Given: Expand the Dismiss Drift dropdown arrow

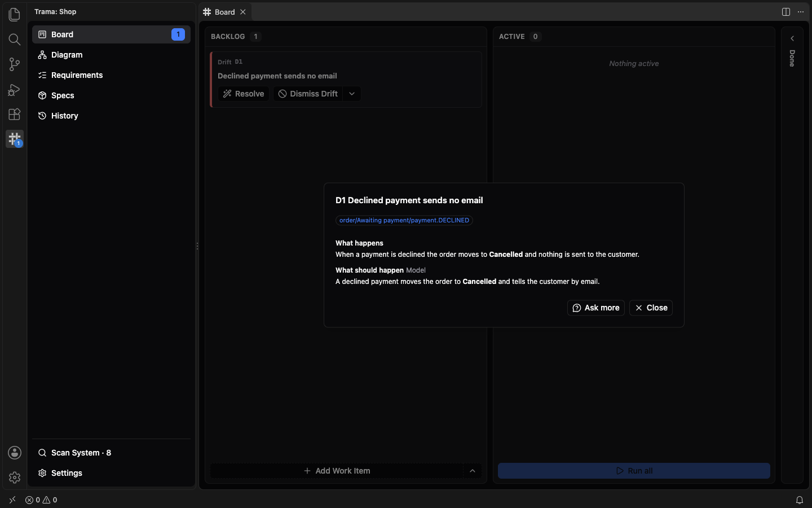Looking at the screenshot, I should pyautogui.click(x=352, y=94).
